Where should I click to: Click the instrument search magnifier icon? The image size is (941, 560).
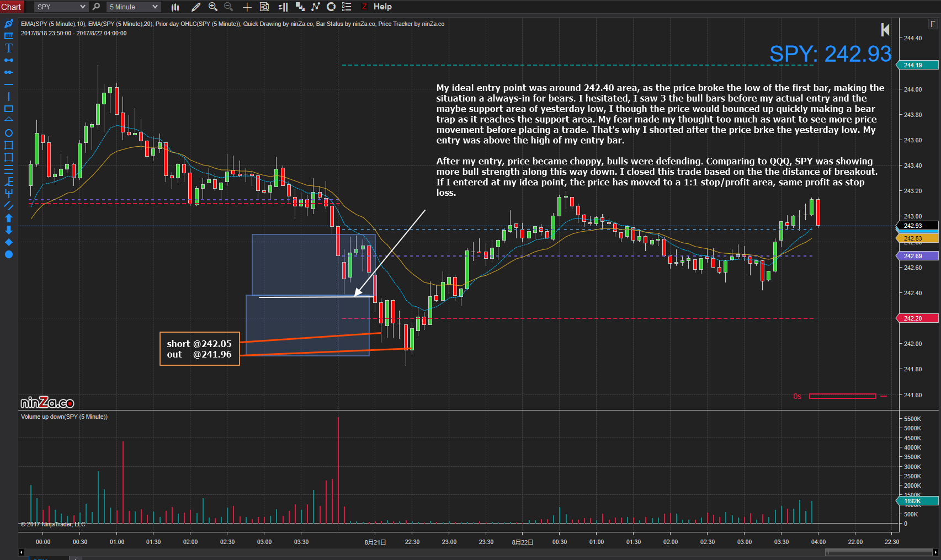[x=96, y=7]
